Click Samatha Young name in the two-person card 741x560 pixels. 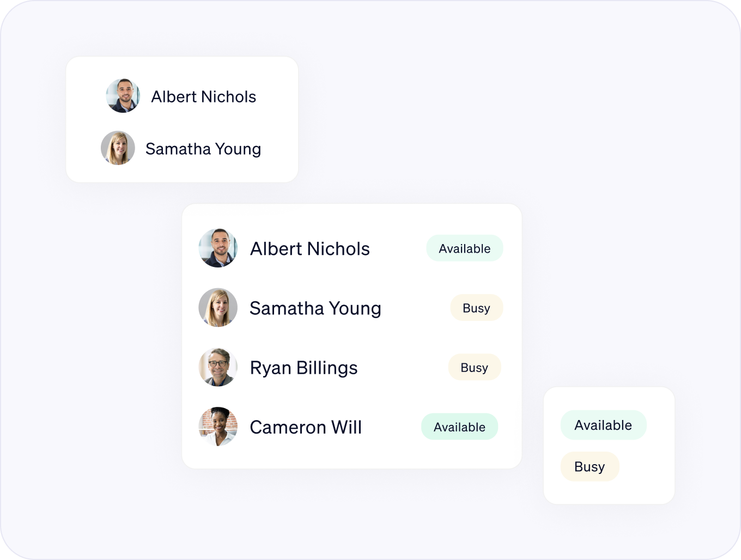point(203,149)
